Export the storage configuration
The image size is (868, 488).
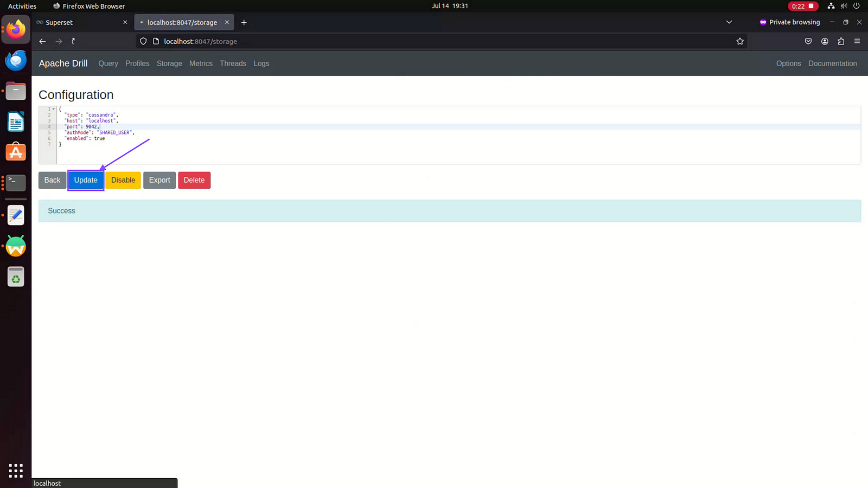[159, 180]
